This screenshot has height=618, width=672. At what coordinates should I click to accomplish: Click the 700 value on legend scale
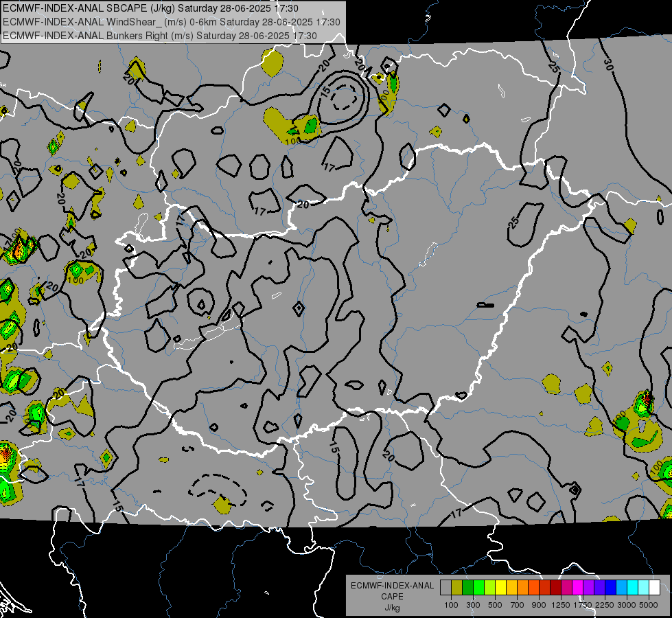[x=518, y=605]
